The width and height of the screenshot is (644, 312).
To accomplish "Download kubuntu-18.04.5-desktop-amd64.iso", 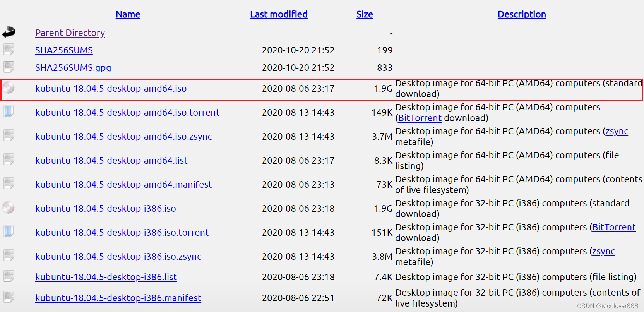I will tap(111, 89).
